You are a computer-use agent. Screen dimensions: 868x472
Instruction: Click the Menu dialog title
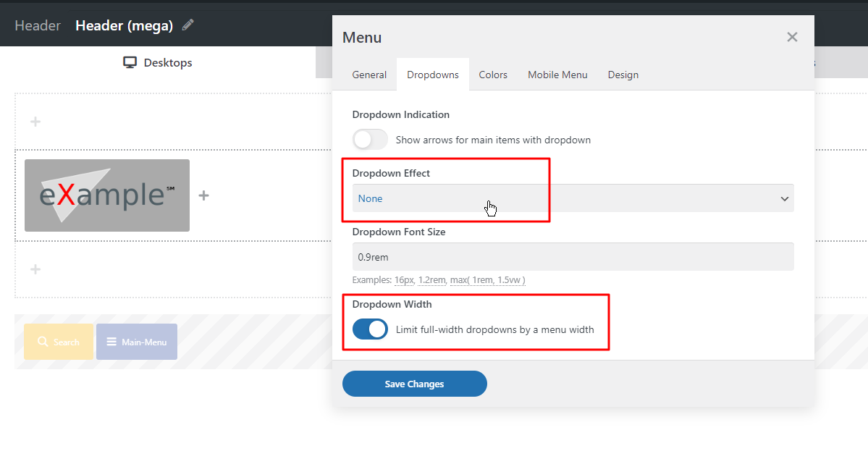click(x=362, y=38)
